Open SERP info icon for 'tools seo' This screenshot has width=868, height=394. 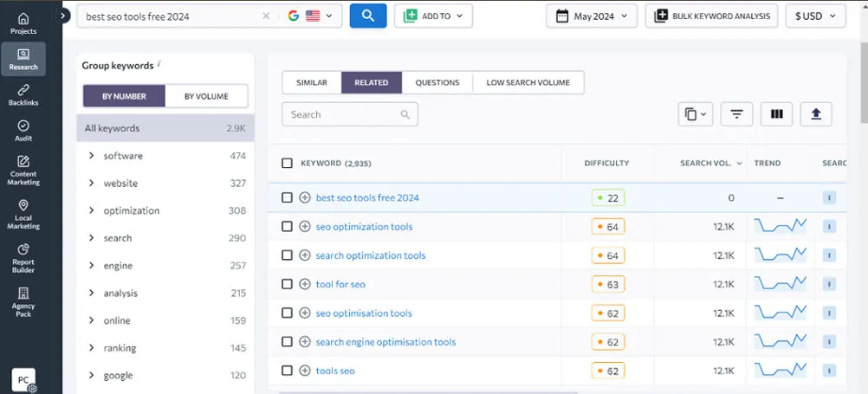(x=829, y=371)
